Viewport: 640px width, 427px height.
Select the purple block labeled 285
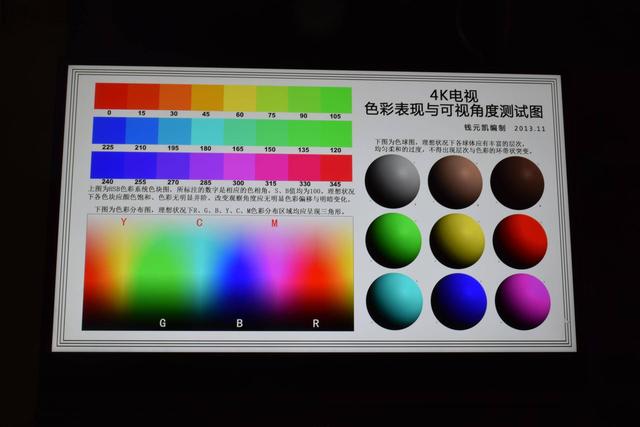point(206,166)
